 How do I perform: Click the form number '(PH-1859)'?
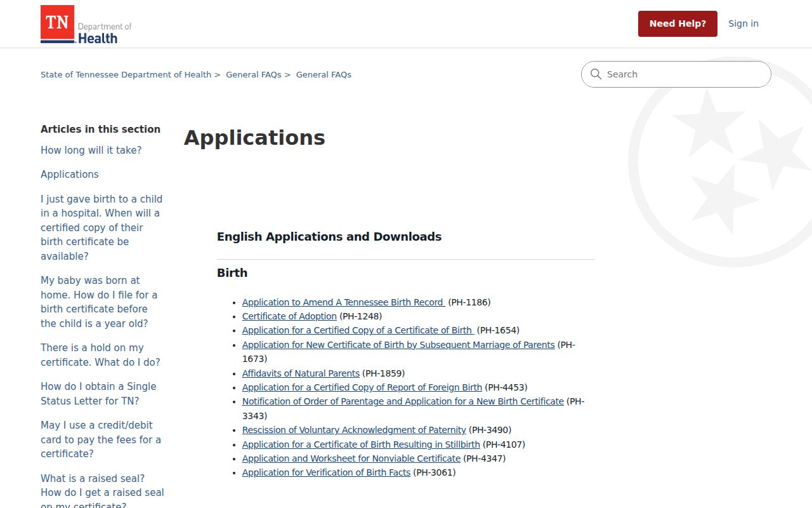coord(384,373)
